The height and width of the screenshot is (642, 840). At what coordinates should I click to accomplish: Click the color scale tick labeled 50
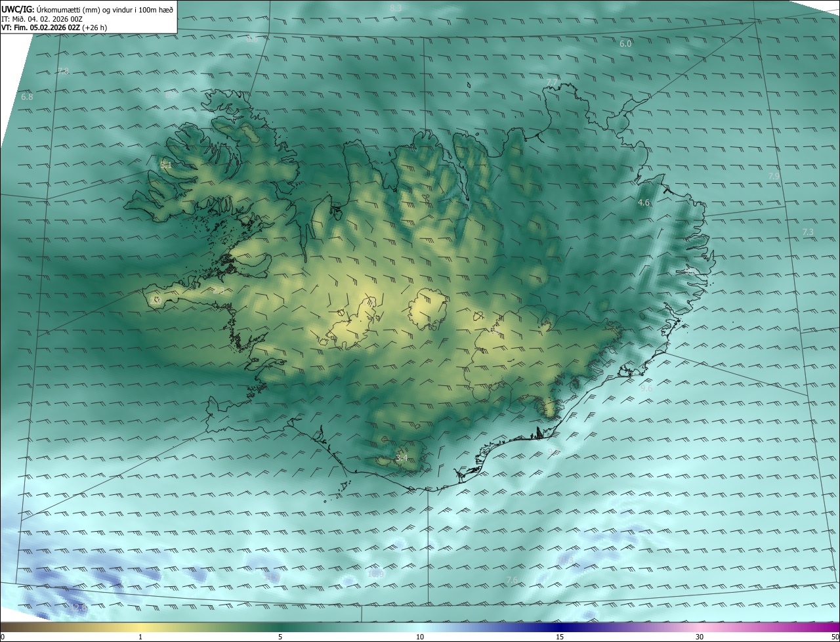pyautogui.click(x=835, y=637)
